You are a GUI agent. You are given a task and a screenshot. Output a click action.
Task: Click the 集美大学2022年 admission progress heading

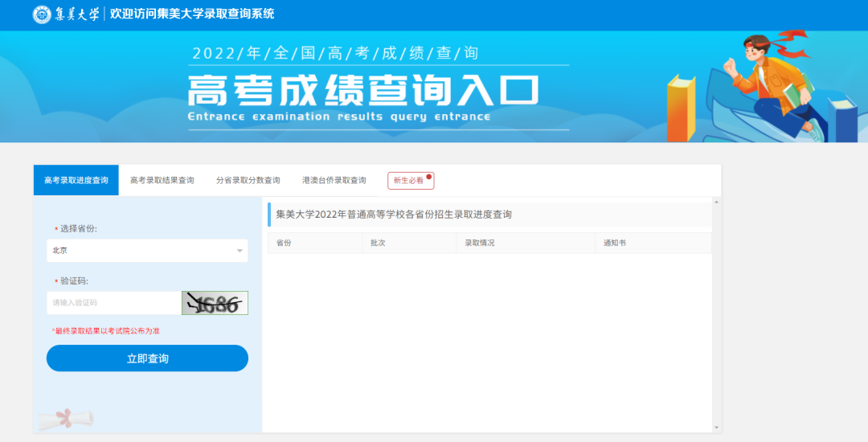pyautogui.click(x=394, y=215)
